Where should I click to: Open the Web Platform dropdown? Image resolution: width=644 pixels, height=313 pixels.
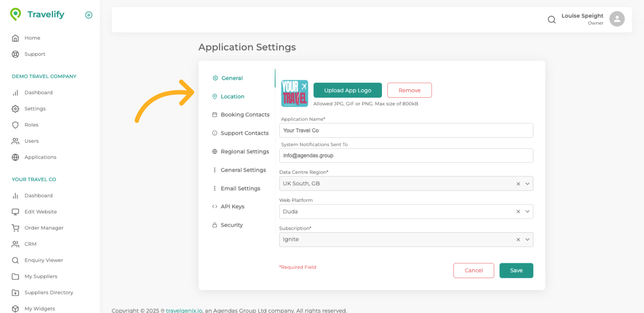[527, 211]
